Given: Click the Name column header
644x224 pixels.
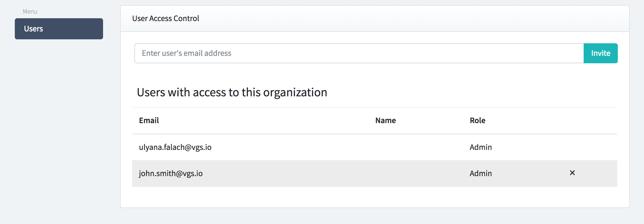Looking at the screenshot, I should pyautogui.click(x=385, y=120).
